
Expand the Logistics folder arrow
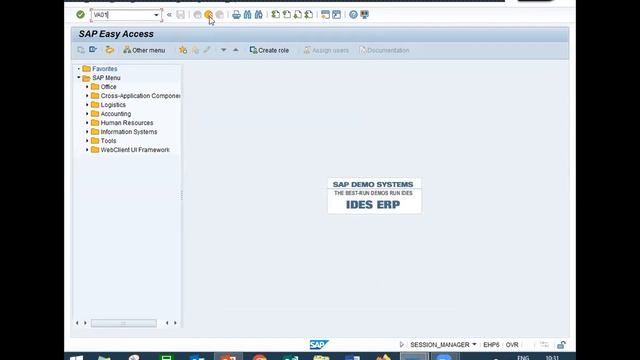click(x=87, y=104)
